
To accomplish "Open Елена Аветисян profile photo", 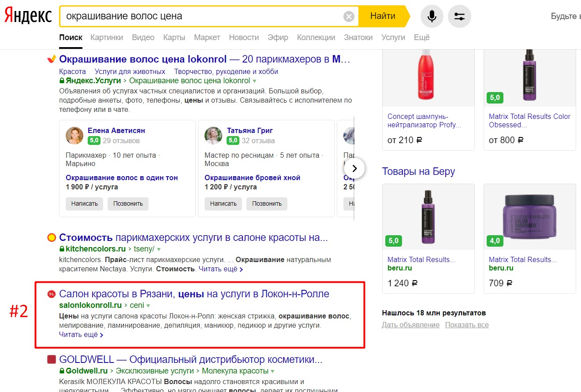I will coord(74,136).
